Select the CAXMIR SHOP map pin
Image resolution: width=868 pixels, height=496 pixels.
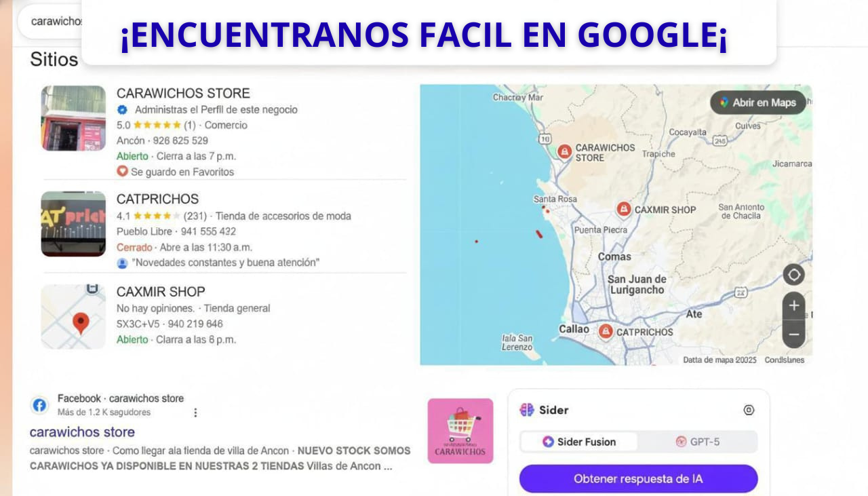[623, 209]
